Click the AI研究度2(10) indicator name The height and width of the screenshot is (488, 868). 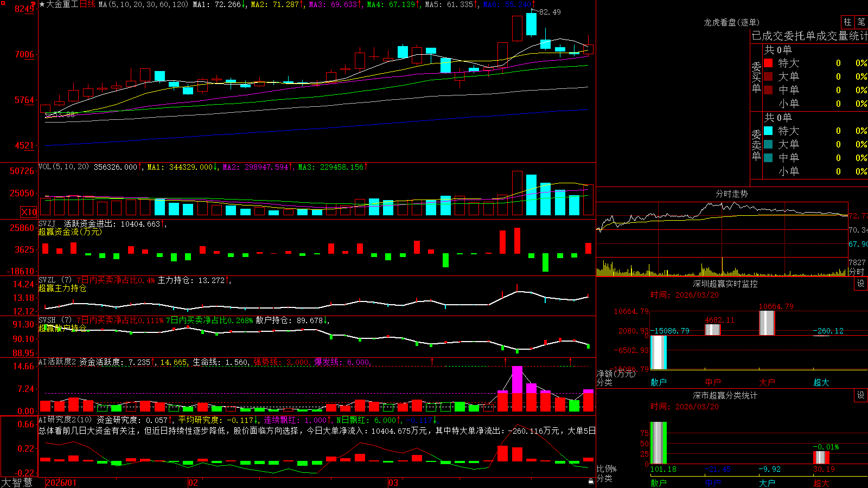click(x=65, y=420)
